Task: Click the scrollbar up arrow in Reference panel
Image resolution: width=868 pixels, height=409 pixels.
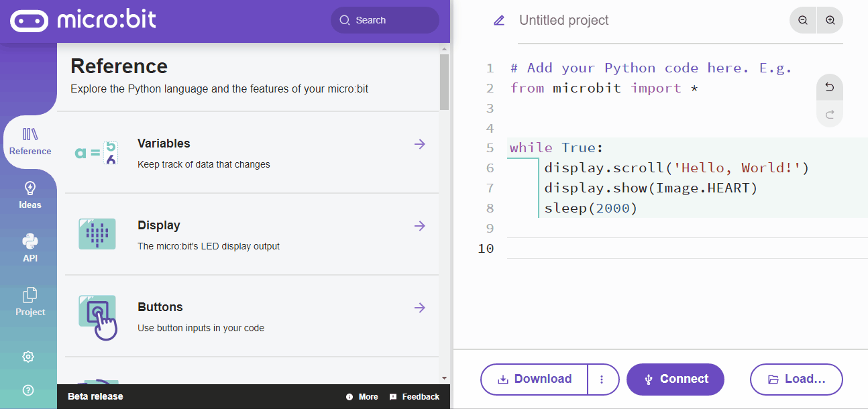Action: (x=444, y=49)
